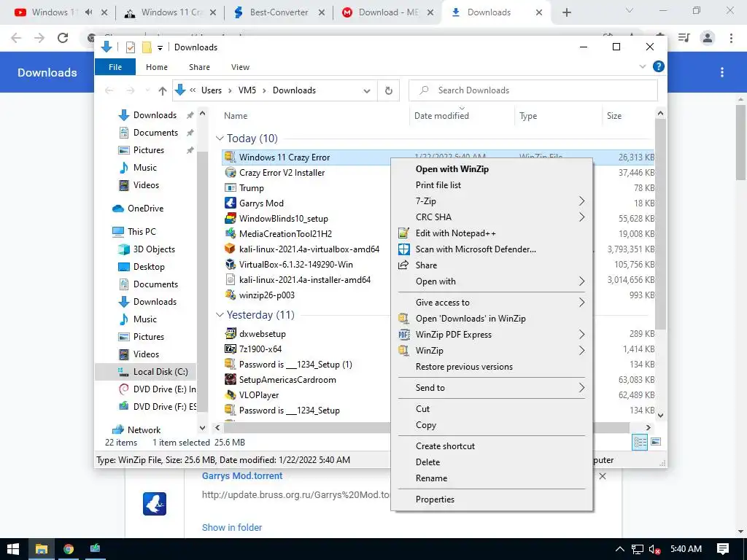This screenshot has width=747, height=560.
Task: Expand the Send to submenu arrow
Action: (x=581, y=388)
